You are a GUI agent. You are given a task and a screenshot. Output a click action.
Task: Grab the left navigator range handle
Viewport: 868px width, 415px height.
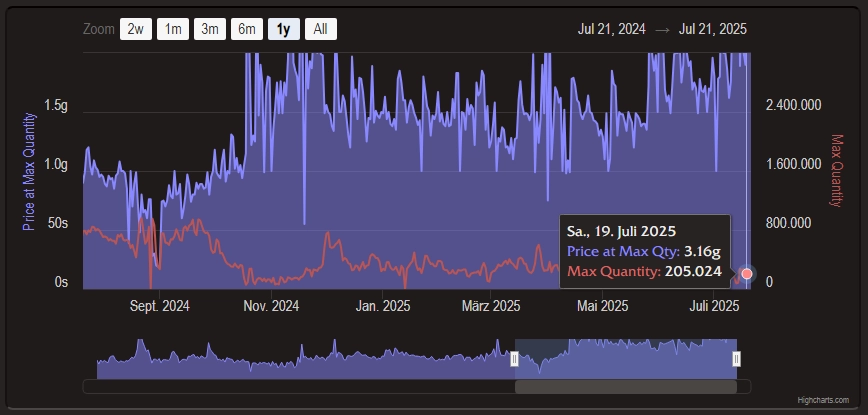tap(514, 359)
